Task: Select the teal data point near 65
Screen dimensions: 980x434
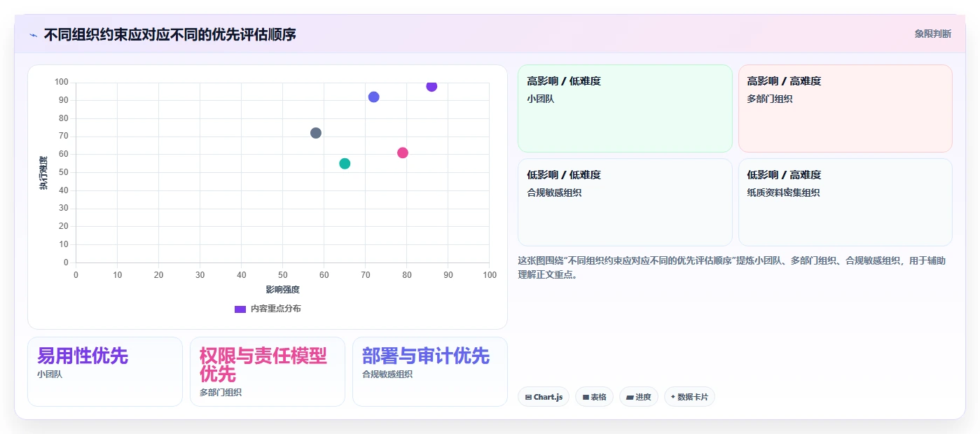Action: [345, 164]
